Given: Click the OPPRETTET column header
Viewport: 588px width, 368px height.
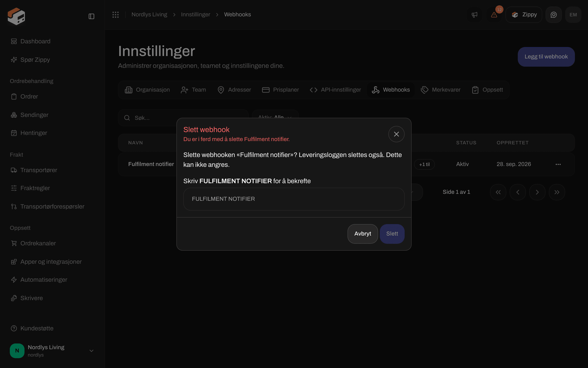Looking at the screenshot, I should (512, 143).
